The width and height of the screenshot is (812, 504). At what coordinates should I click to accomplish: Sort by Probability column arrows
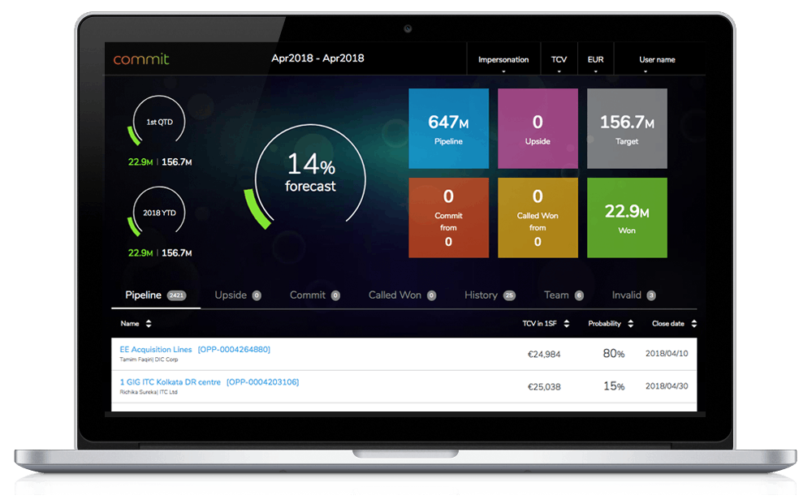tap(630, 324)
